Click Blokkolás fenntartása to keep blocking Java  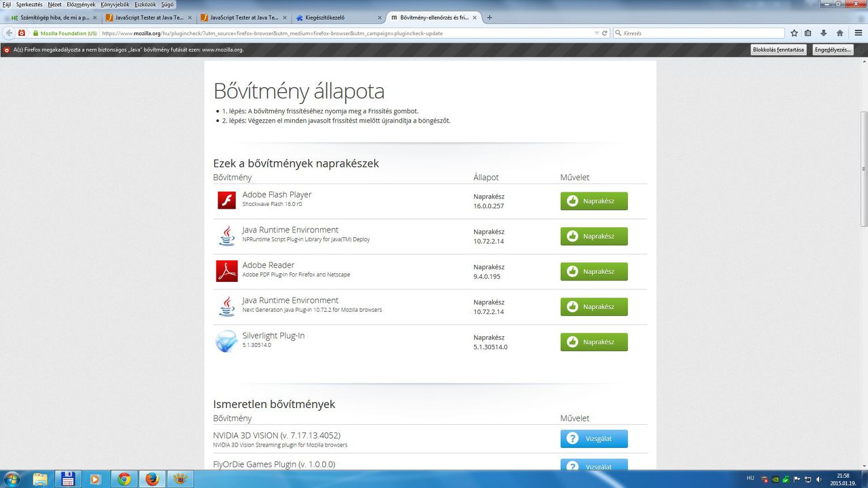coord(778,49)
